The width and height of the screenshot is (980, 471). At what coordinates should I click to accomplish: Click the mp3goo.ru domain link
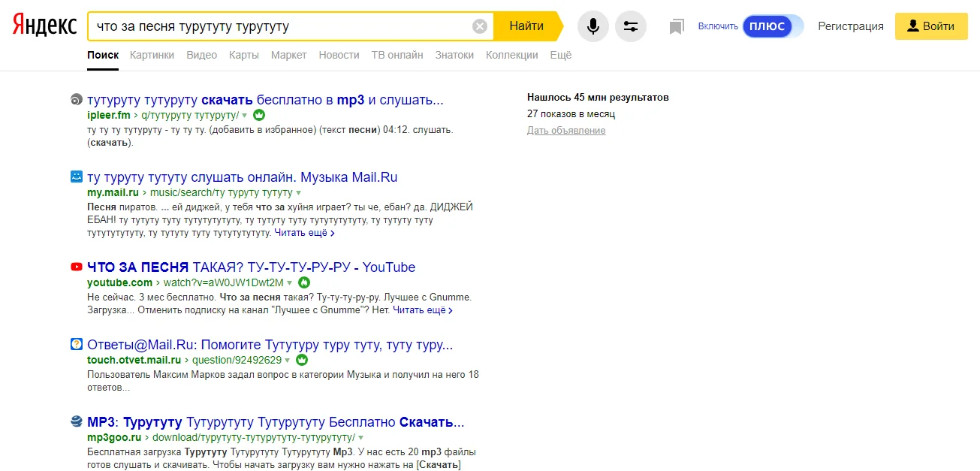click(x=114, y=438)
